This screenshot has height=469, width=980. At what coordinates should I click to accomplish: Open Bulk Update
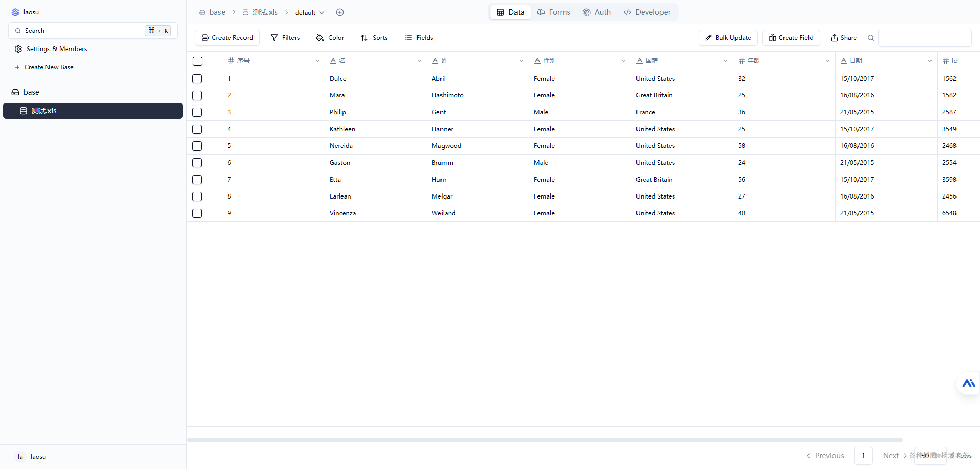coord(728,38)
